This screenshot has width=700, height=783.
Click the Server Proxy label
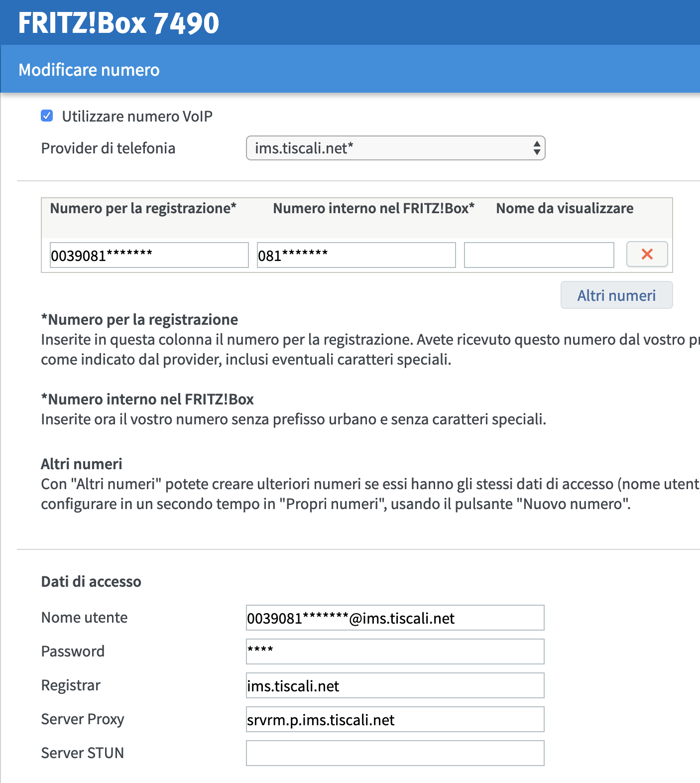pos(83,719)
